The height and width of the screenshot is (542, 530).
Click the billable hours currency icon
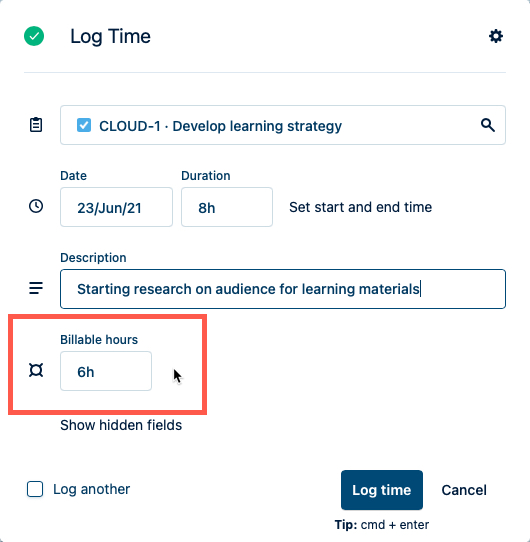[36, 370]
